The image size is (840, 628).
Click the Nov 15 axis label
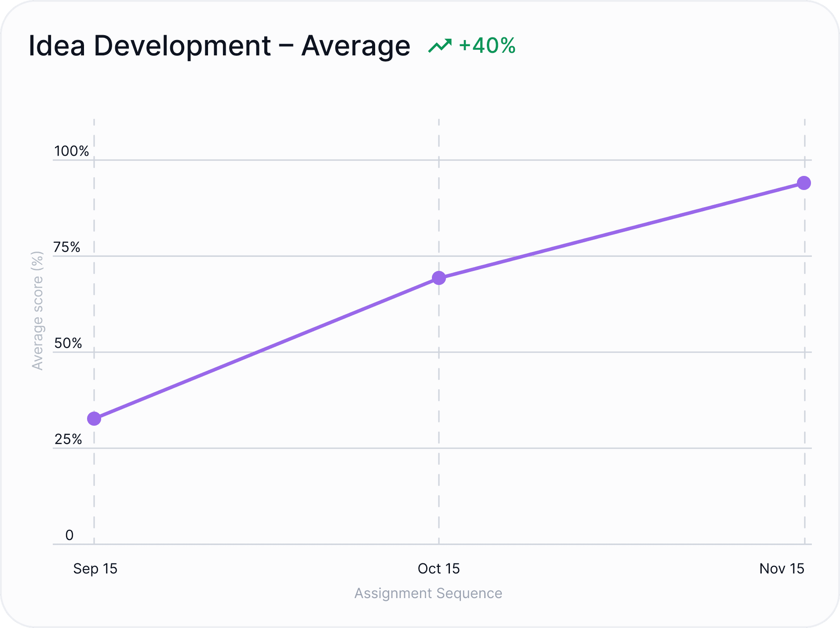coord(782,569)
